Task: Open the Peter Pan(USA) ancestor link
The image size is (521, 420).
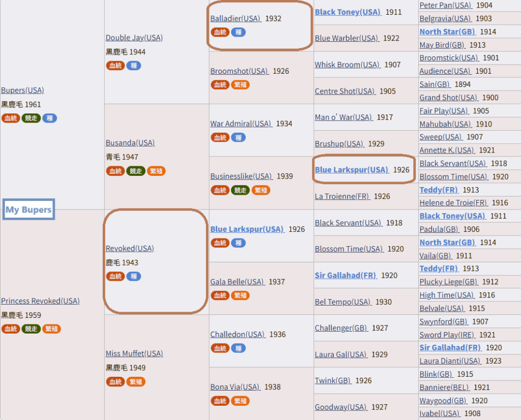Action: tap(446, 5)
